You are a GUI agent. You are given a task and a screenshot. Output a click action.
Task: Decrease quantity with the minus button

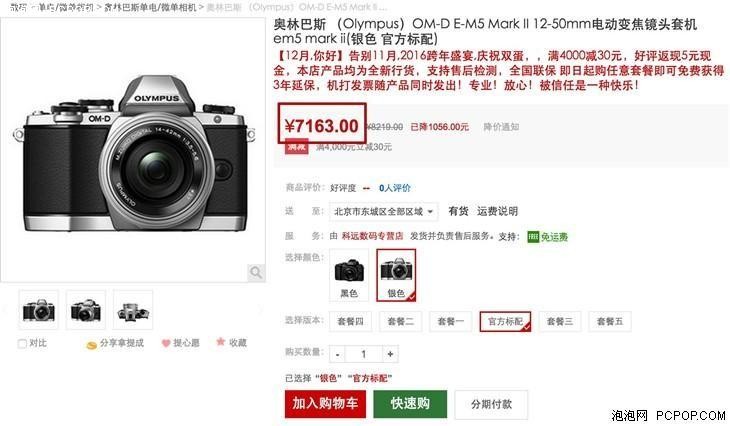(x=338, y=354)
